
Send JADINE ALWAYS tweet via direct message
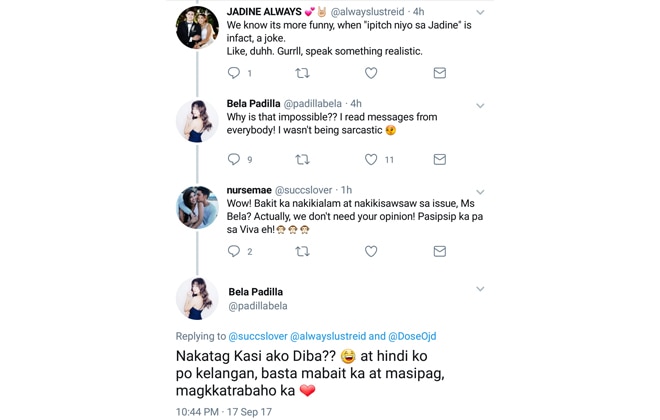(x=439, y=73)
